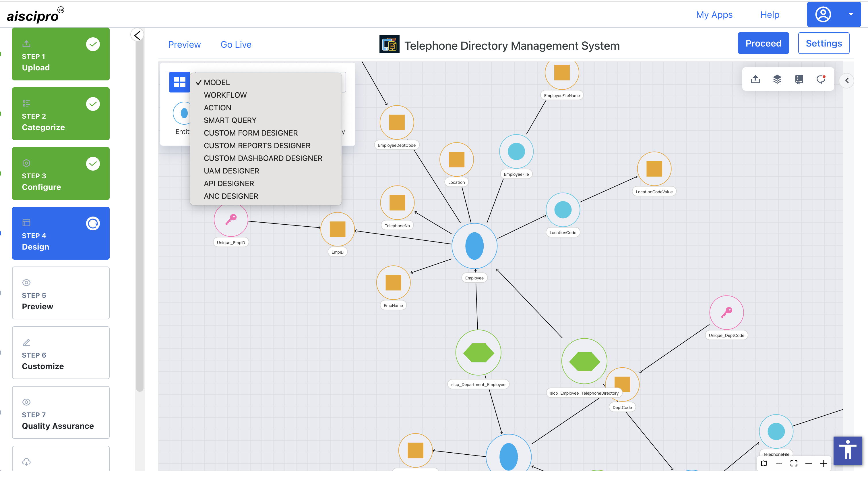
Task: Click the accessibility figure button
Action: tap(848, 451)
